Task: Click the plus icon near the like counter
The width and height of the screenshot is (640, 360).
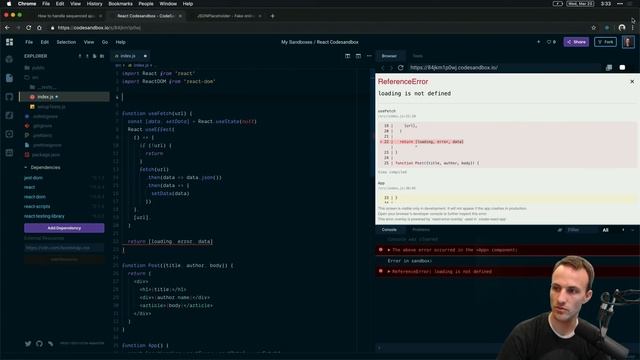Action: click(x=538, y=42)
